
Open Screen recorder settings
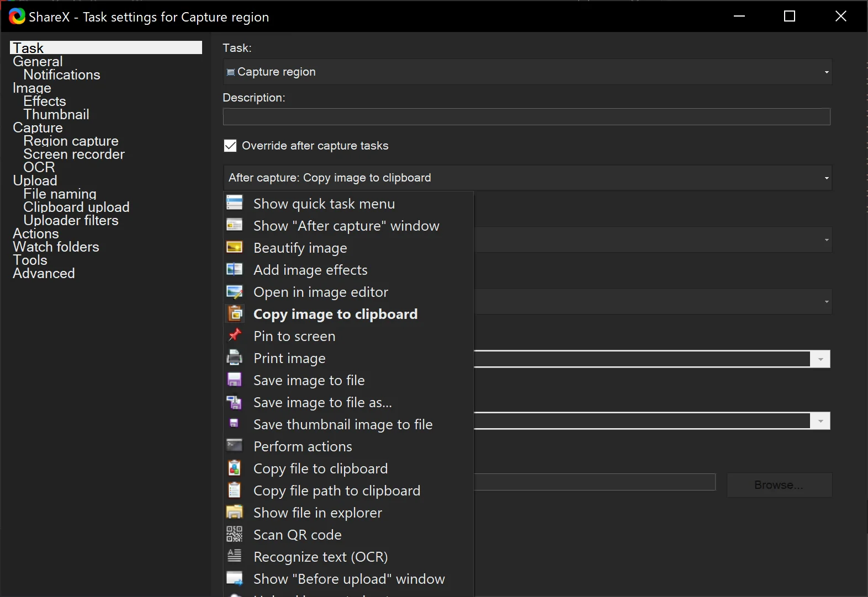click(x=74, y=154)
